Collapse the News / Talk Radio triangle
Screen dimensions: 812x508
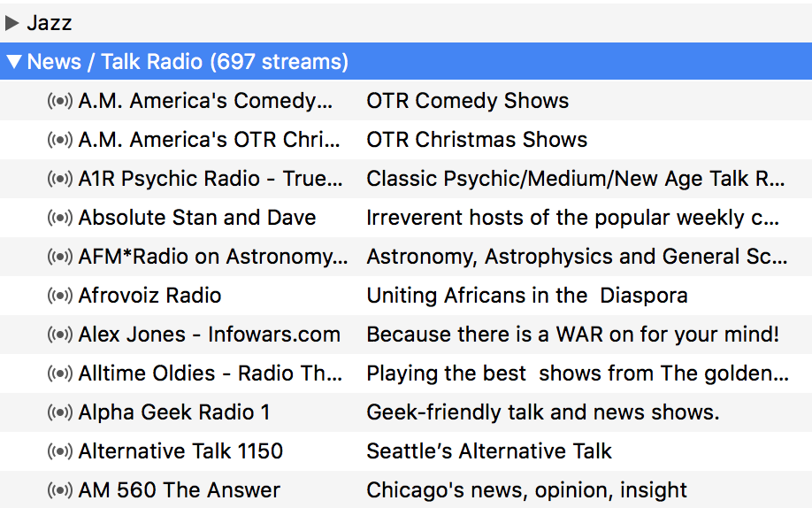(14, 62)
